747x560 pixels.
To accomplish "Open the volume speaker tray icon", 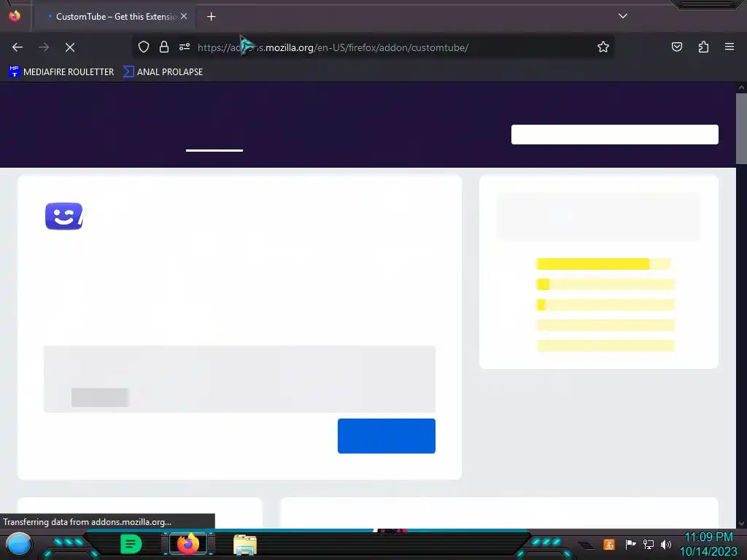I will 666,544.
